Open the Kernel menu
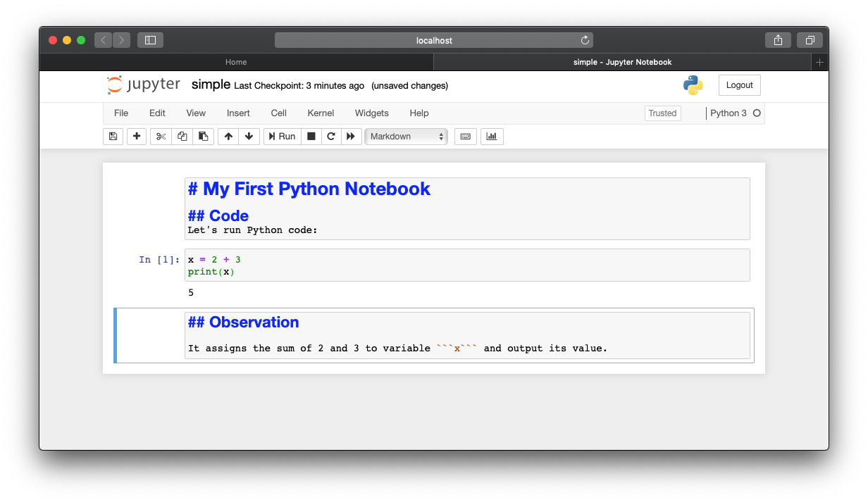This screenshot has height=502, width=868. pos(321,113)
